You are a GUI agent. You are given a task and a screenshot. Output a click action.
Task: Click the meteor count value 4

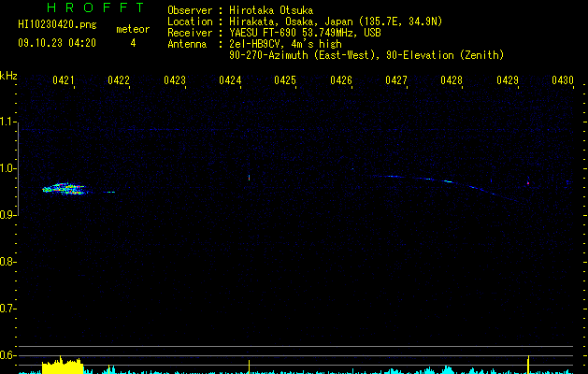[133, 43]
